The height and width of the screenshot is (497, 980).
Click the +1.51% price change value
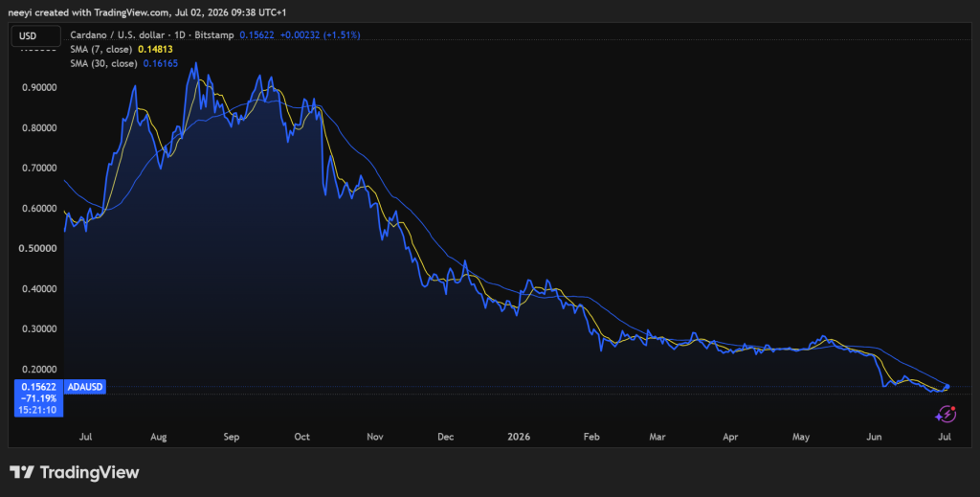tap(342, 35)
